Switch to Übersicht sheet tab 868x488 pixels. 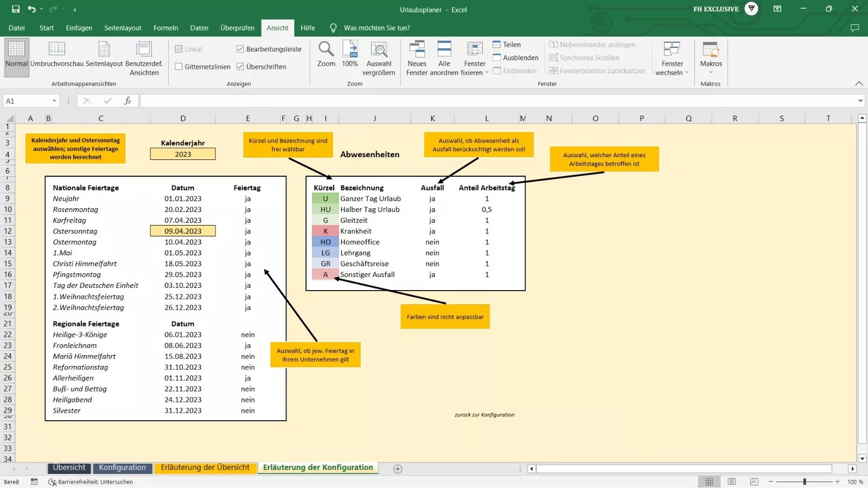click(69, 468)
